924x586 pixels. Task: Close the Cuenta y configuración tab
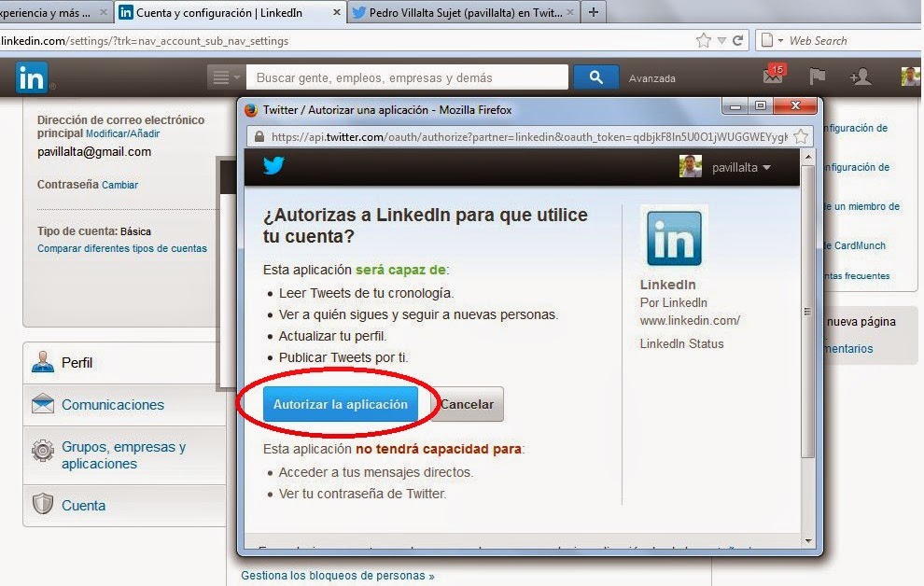(x=337, y=12)
